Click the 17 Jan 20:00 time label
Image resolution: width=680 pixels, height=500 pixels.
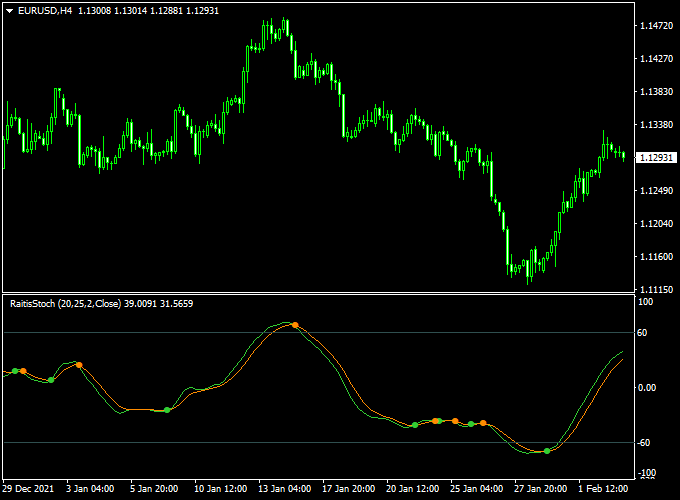point(348,489)
